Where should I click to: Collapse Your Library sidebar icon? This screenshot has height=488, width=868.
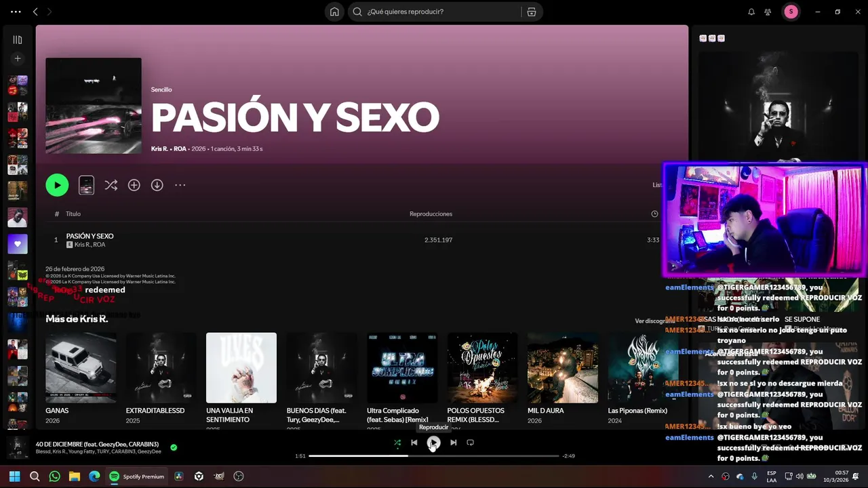pos(18,40)
